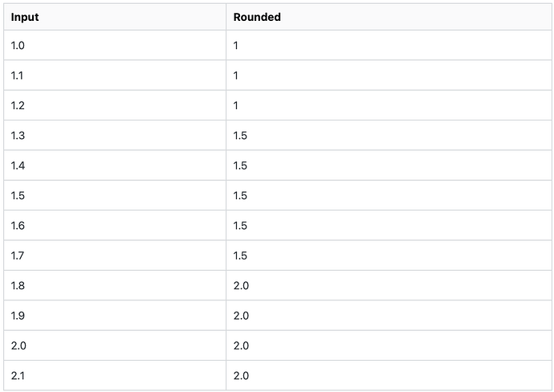Select the input cell containing 1.6

[x=18, y=226]
